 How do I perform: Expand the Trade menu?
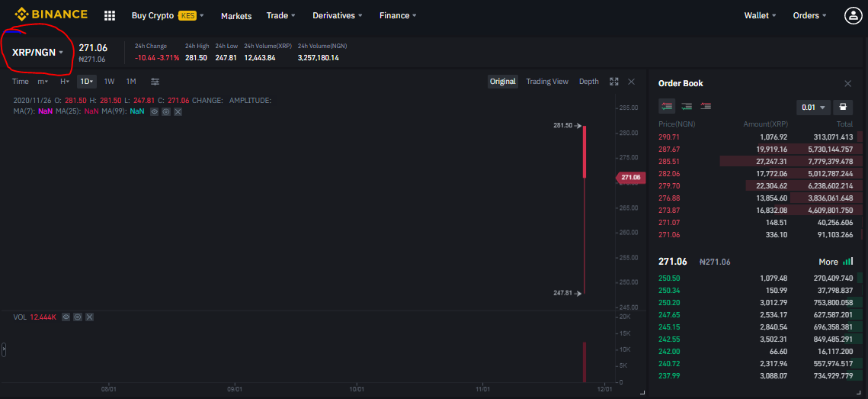[280, 15]
